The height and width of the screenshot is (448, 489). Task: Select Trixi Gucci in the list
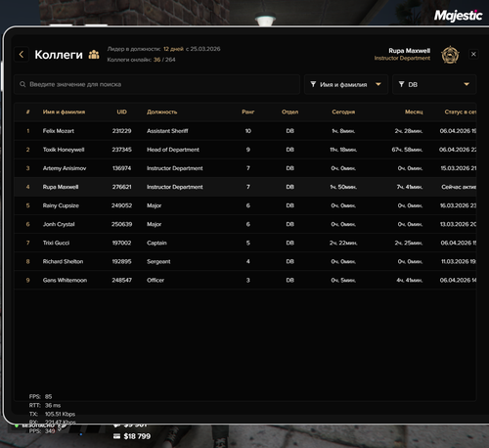coord(56,243)
